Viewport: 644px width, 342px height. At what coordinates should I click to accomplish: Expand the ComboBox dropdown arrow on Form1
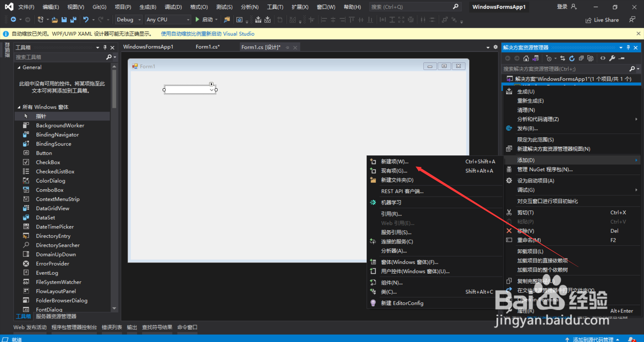[x=211, y=90]
